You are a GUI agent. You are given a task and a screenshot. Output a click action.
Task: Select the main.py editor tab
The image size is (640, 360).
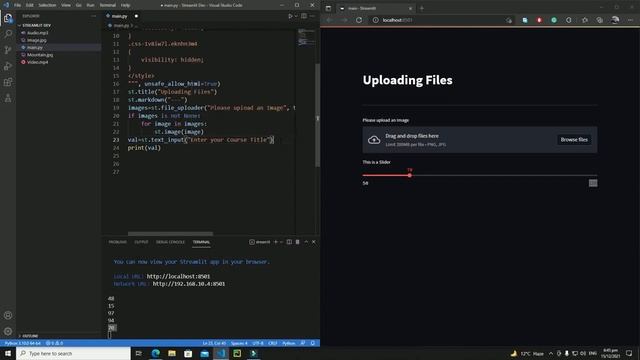pyautogui.click(x=121, y=16)
